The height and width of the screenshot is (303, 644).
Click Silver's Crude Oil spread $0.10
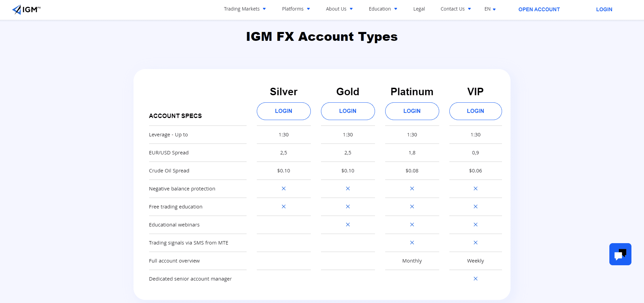point(284,171)
